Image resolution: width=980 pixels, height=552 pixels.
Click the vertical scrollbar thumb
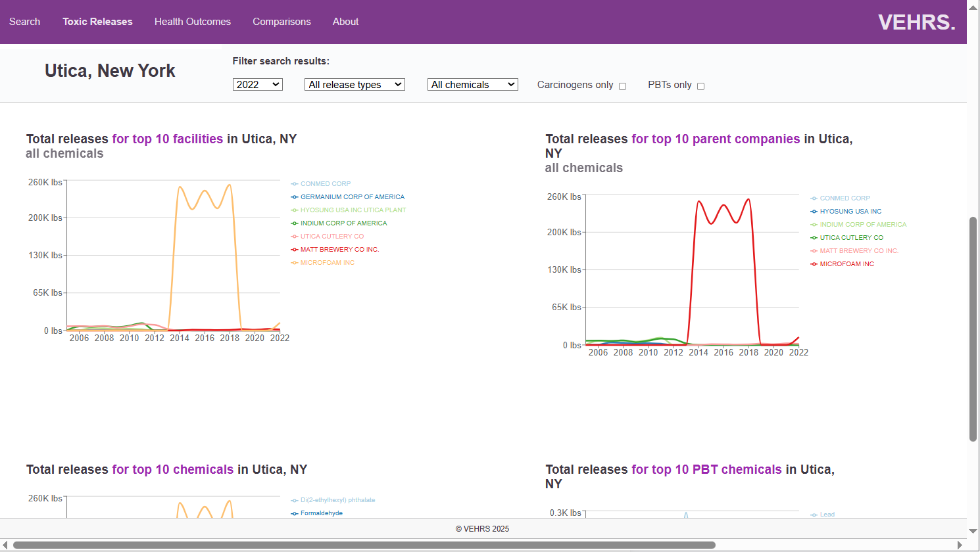[973, 329]
